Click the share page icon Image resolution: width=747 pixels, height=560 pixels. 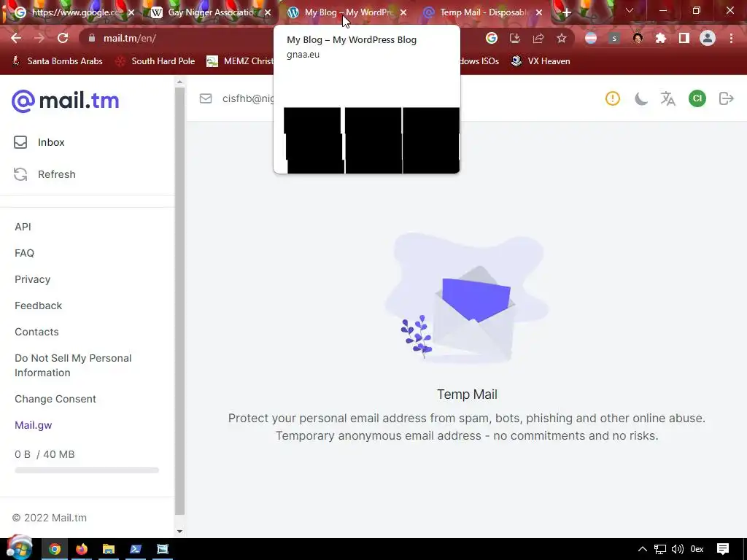(x=538, y=38)
